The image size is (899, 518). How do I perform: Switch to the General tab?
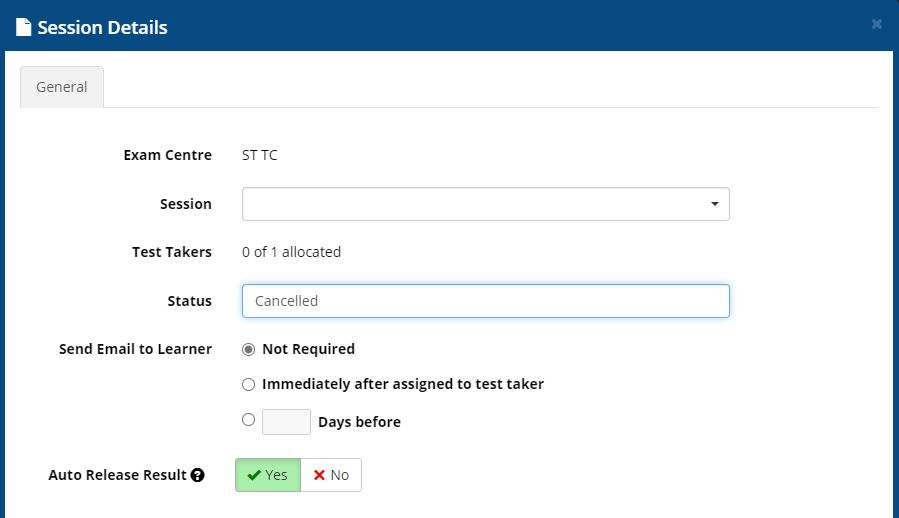[62, 87]
